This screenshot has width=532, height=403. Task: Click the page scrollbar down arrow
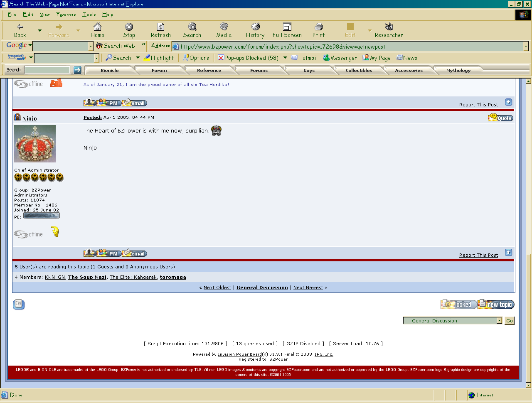pyautogui.click(x=529, y=385)
